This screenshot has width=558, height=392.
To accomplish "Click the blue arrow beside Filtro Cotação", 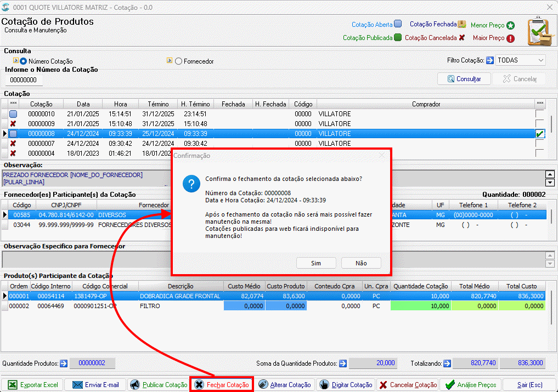I will click(489, 60).
